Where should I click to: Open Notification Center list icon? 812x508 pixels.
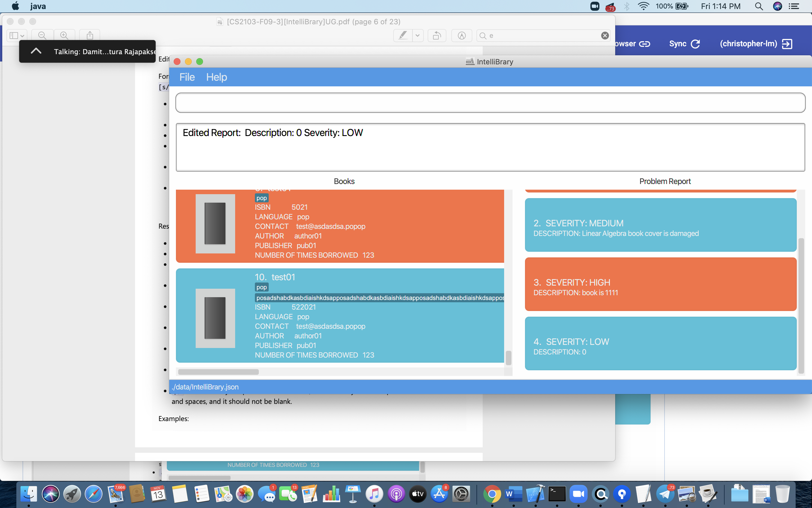click(794, 6)
